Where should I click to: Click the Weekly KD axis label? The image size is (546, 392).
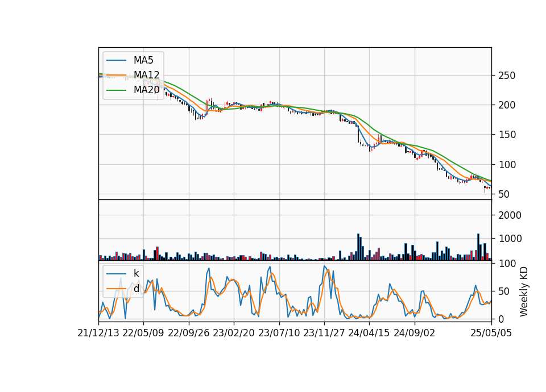point(523,291)
